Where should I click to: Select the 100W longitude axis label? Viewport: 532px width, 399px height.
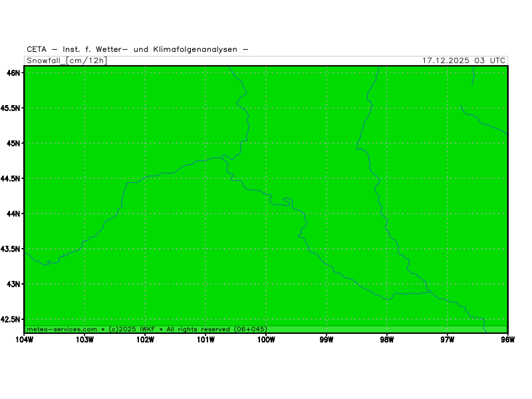pyautogui.click(x=266, y=340)
